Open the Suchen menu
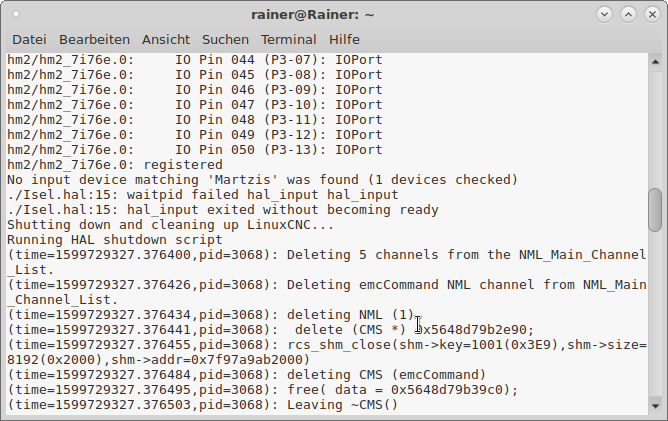This screenshot has height=421, width=668. 225,40
